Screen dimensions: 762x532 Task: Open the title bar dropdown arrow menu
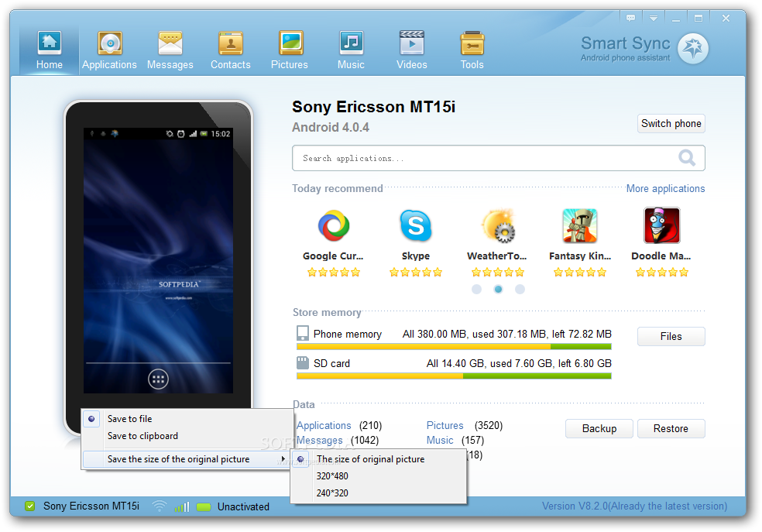[x=653, y=18]
